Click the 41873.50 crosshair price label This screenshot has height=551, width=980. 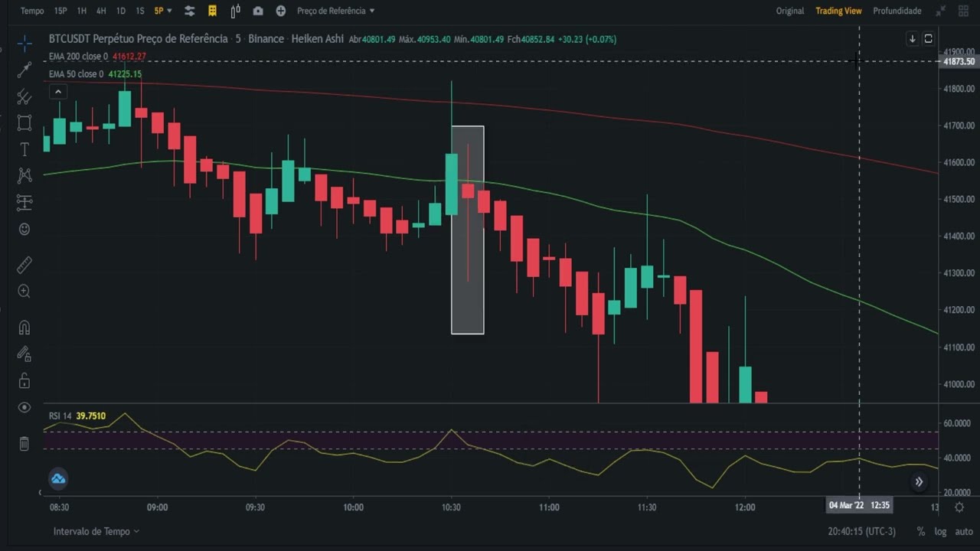point(959,61)
